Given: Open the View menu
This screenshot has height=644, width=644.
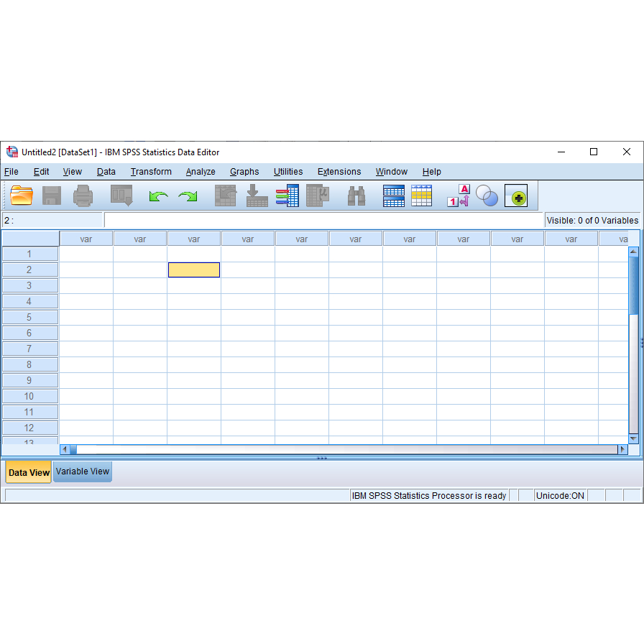Looking at the screenshot, I should (x=73, y=172).
